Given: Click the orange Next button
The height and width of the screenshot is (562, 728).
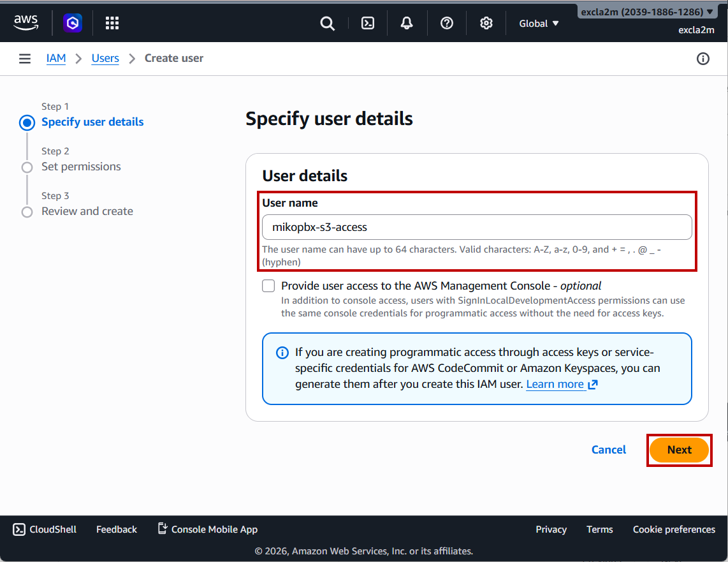Looking at the screenshot, I should pyautogui.click(x=679, y=450).
